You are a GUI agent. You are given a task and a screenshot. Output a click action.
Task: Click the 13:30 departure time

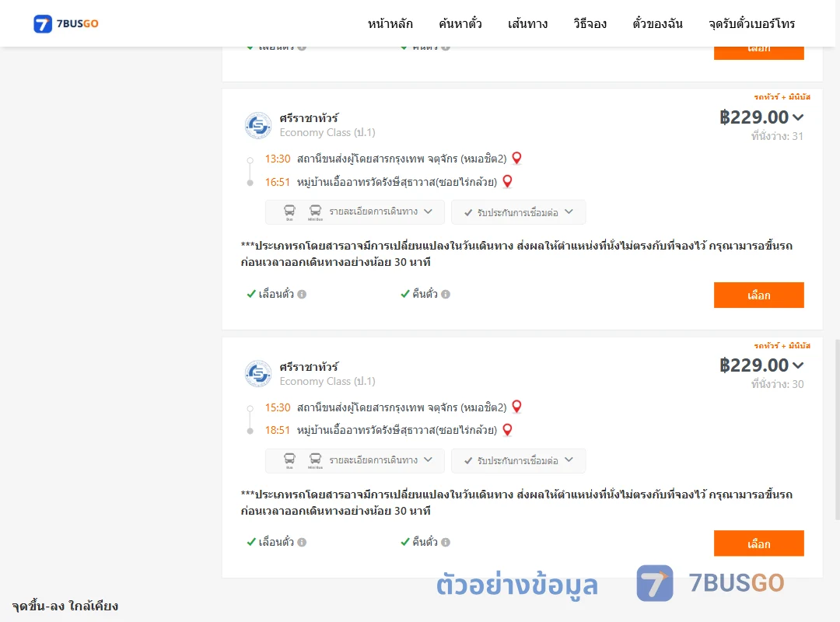[x=278, y=159]
